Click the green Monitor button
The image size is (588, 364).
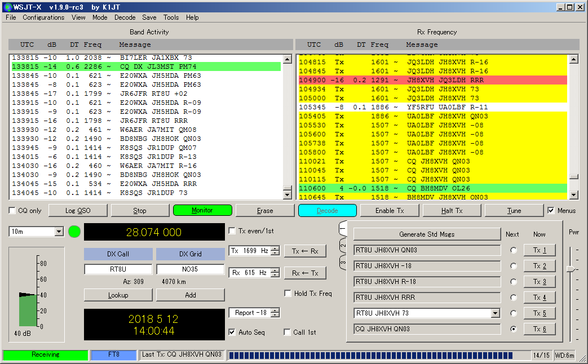point(202,210)
